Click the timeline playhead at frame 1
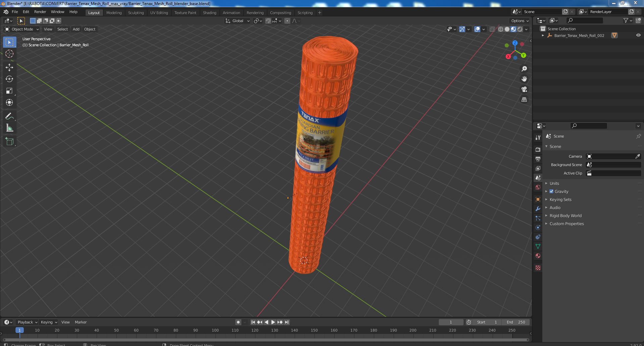Viewport: 644px width, 346px height. [x=19, y=330]
